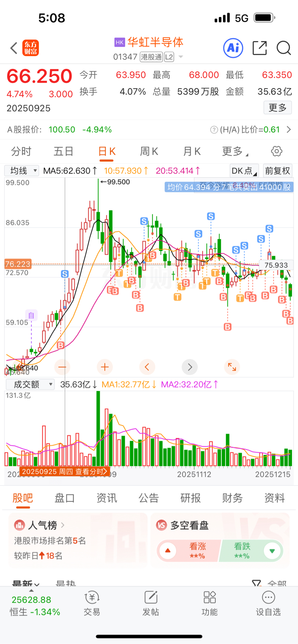This screenshot has width=298, height=644.
Task: Toggle DK点 indicator
Action: [x=244, y=171]
